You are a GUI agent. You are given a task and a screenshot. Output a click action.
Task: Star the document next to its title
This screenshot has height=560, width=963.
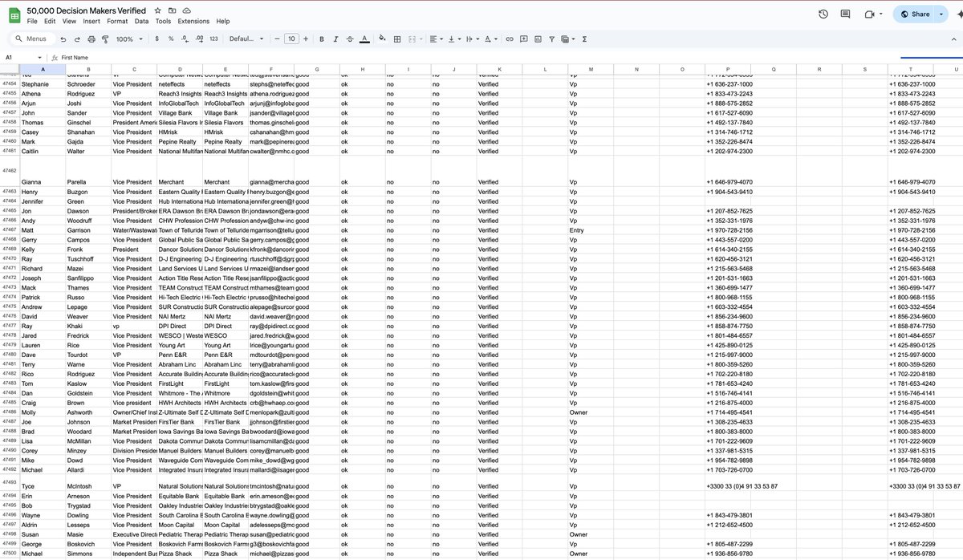pyautogui.click(x=156, y=9)
